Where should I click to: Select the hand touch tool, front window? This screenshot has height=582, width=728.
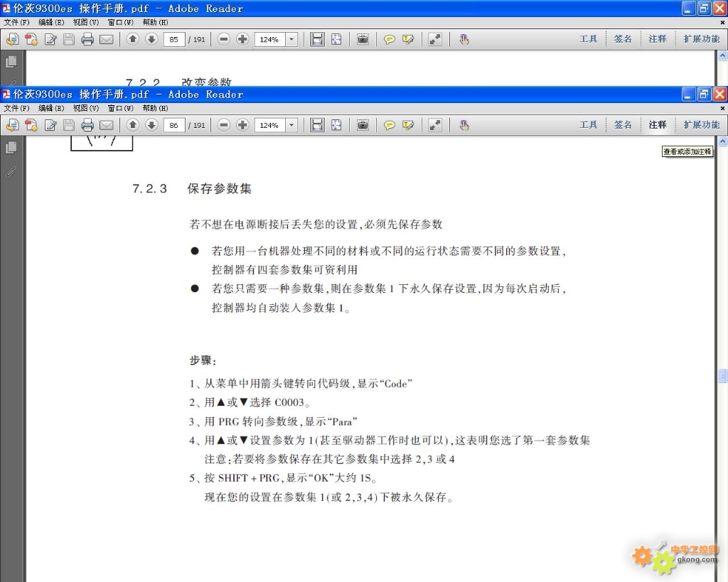pos(464,125)
